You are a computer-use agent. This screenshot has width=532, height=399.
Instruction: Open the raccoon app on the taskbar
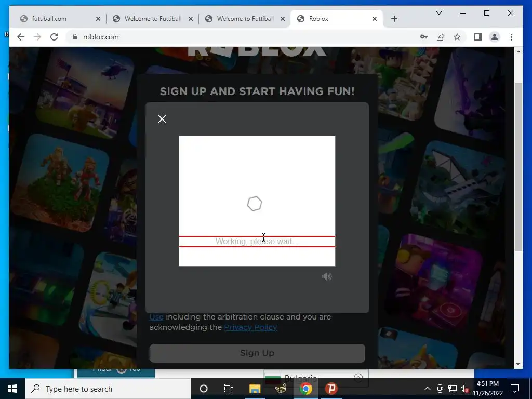click(x=281, y=389)
